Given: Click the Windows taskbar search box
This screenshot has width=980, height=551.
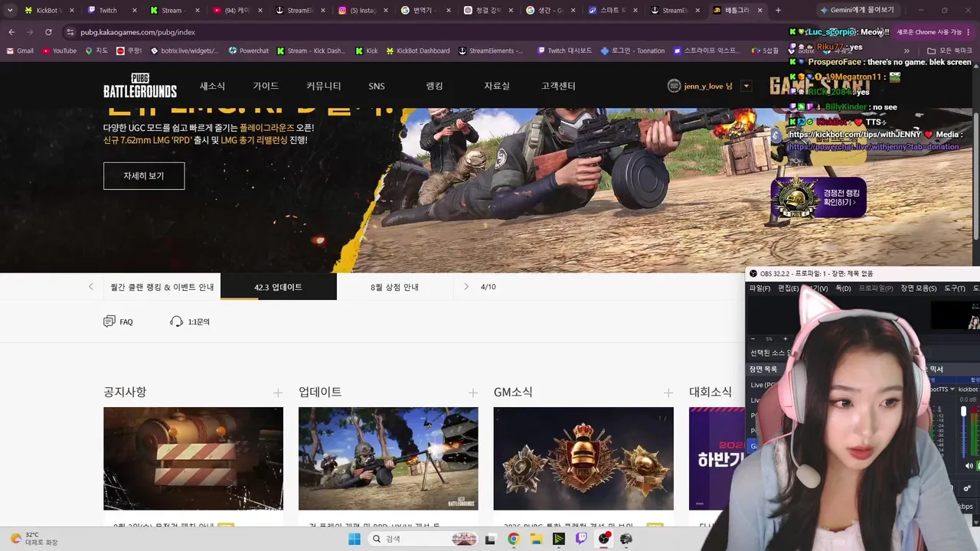Looking at the screenshot, I should tap(422, 539).
